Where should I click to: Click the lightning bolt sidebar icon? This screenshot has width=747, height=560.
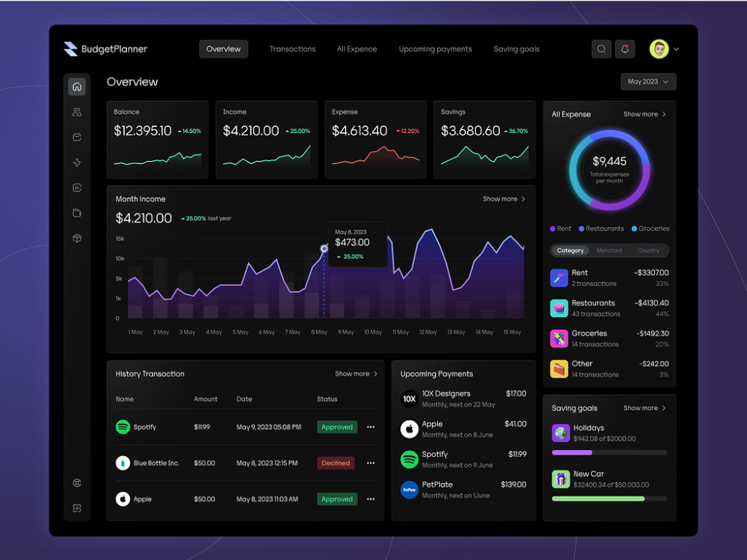click(77, 162)
